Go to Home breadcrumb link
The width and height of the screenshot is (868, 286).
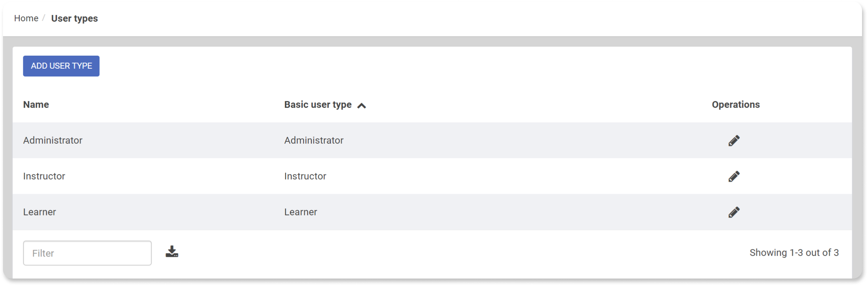point(26,18)
